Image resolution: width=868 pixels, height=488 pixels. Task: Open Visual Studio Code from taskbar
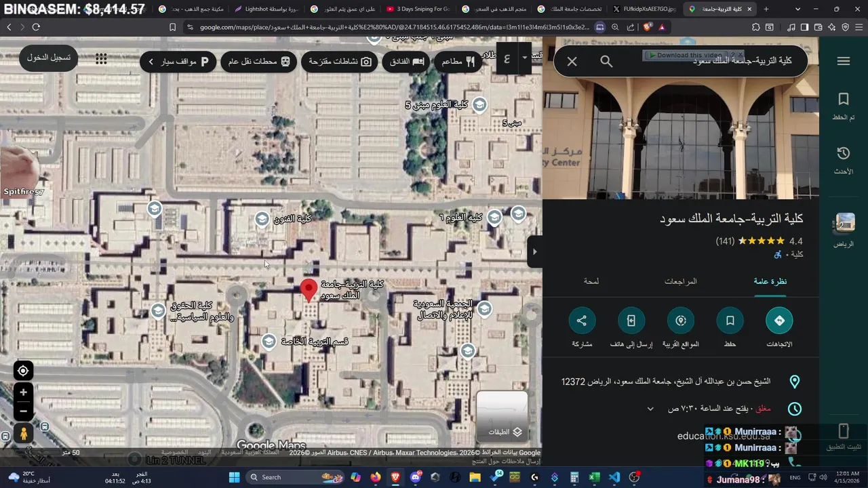[614, 477]
